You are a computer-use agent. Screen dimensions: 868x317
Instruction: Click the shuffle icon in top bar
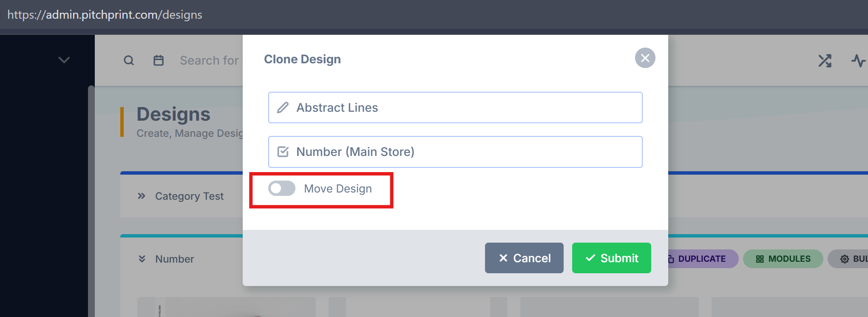[x=825, y=61]
